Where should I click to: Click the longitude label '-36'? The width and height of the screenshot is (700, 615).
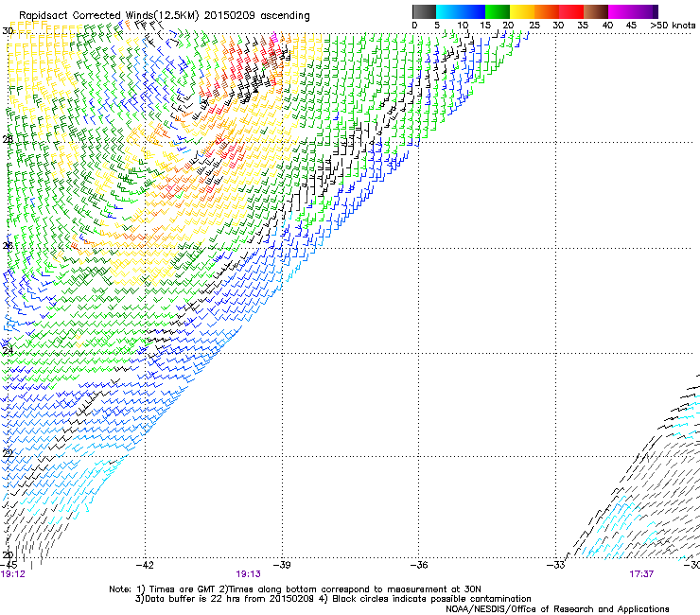[x=419, y=565]
